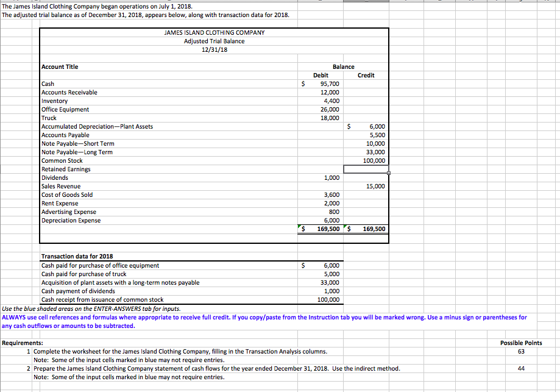The image size is (560, 392).
Task: Select the Accounts Receivable debit 12,000
Action: [330, 92]
